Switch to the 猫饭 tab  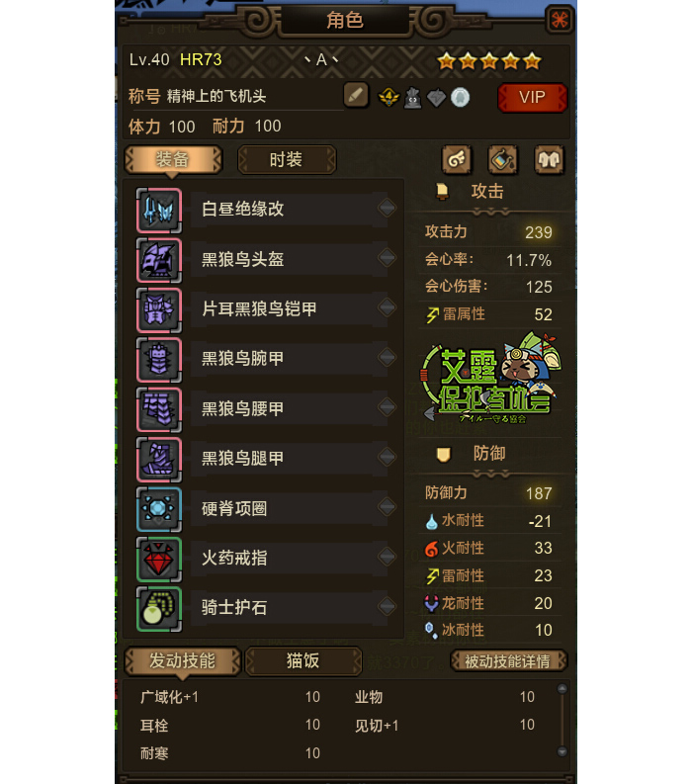[x=303, y=661]
